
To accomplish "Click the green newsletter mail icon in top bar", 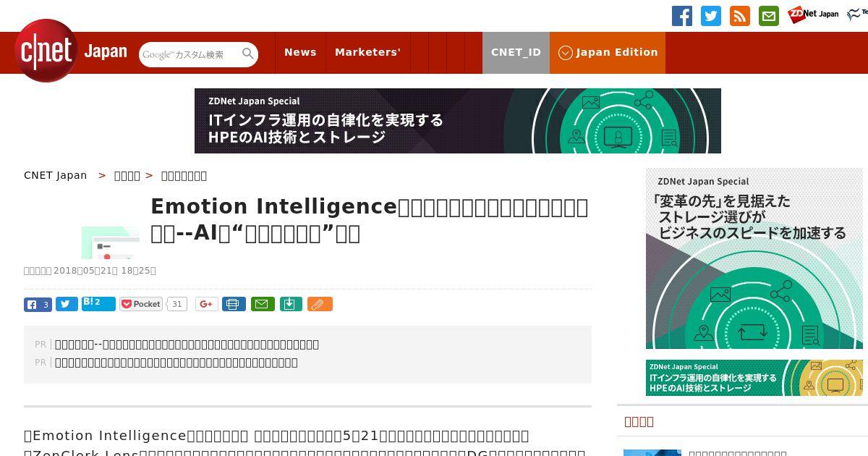I will [769, 16].
